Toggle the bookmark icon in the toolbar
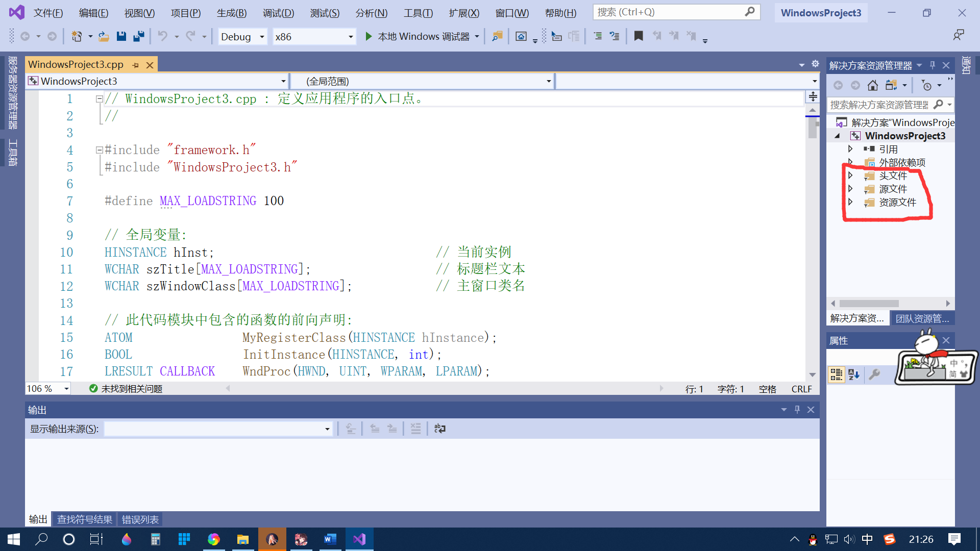Image resolution: width=980 pixels, height=551 pixels. pyautogui.click(x=639, y=36)
